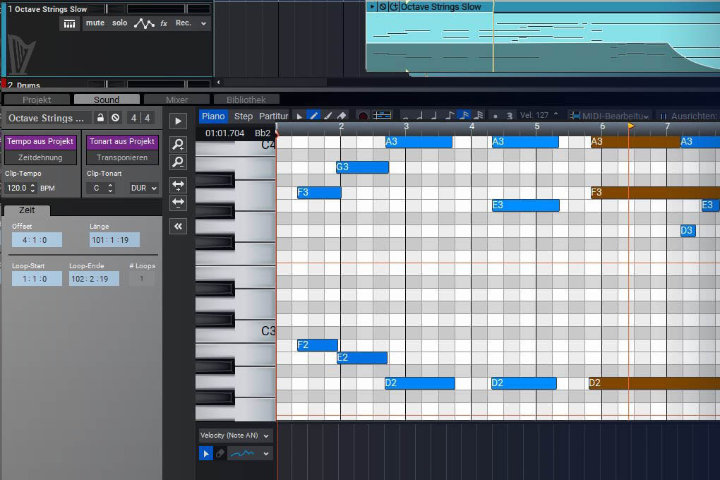The width and height of the screenshot is (720, 480).
Task: Arm Rec. on track 1
Action: tap(183, 23)
